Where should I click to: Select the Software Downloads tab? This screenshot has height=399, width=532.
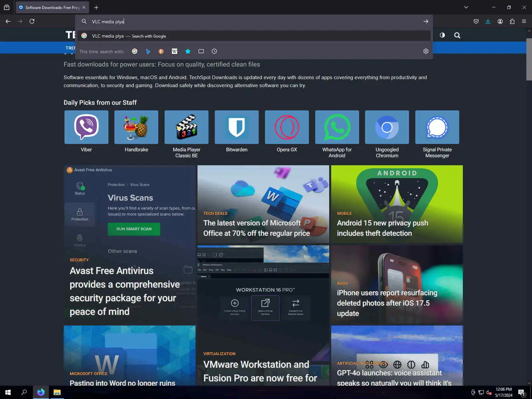click(52, 7)
